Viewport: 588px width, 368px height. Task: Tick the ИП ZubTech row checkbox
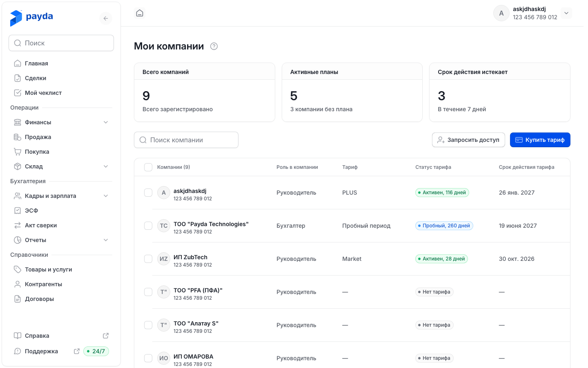tap(148, 259)
